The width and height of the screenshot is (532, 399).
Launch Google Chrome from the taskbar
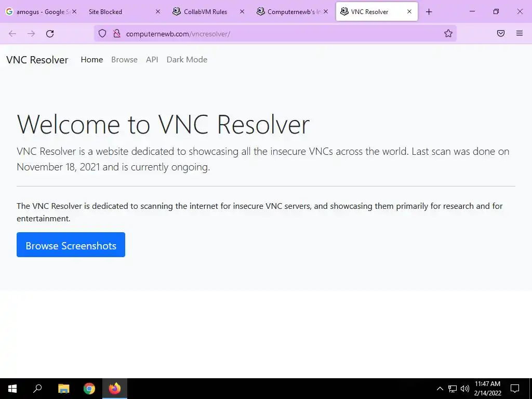[x=89, y=389]
